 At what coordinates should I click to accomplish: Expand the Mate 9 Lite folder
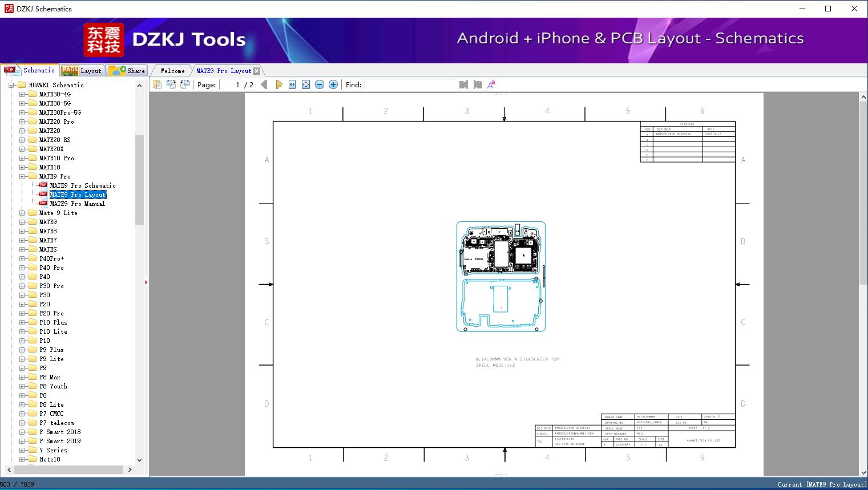(22, 213)
